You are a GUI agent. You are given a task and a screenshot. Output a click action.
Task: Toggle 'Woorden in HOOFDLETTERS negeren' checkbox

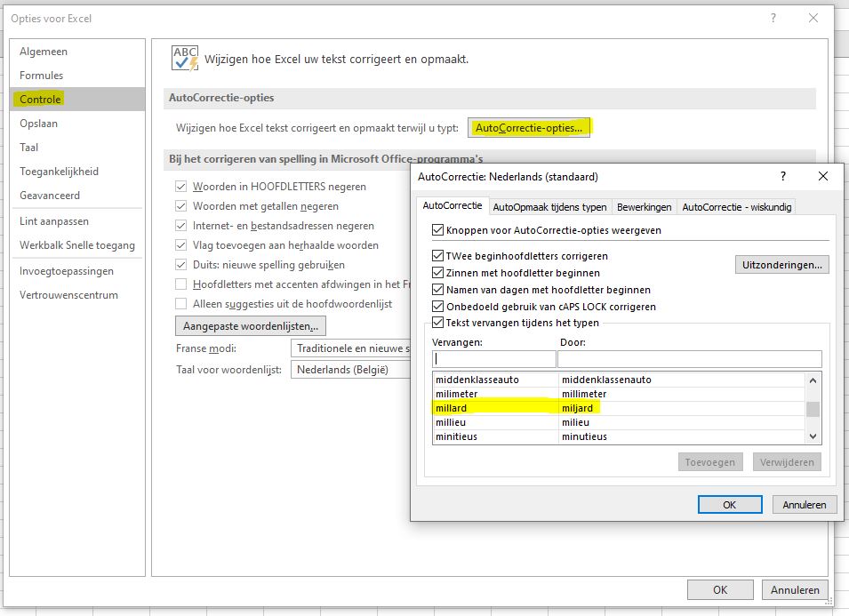click(181, 187)
